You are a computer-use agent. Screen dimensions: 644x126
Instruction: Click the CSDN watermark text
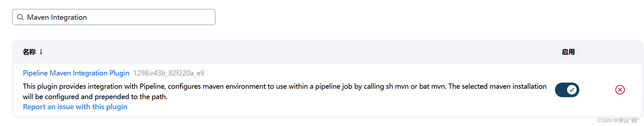(618, 120)
